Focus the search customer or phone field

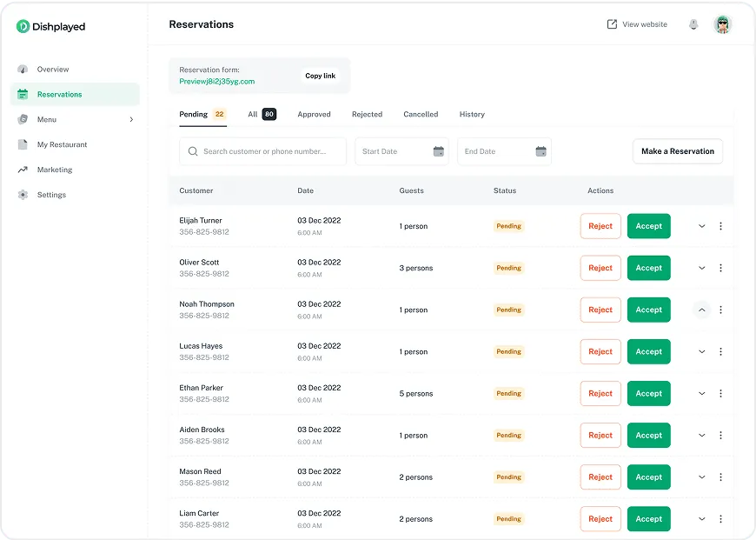262,151
